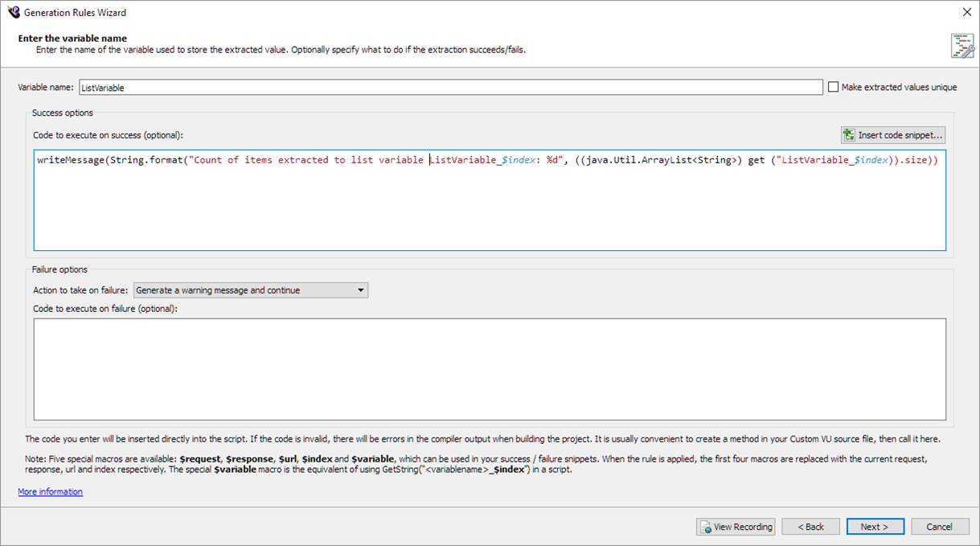Enable Make extracted values unique
Screen dimensions: 980x546
(x=834, y=88)
